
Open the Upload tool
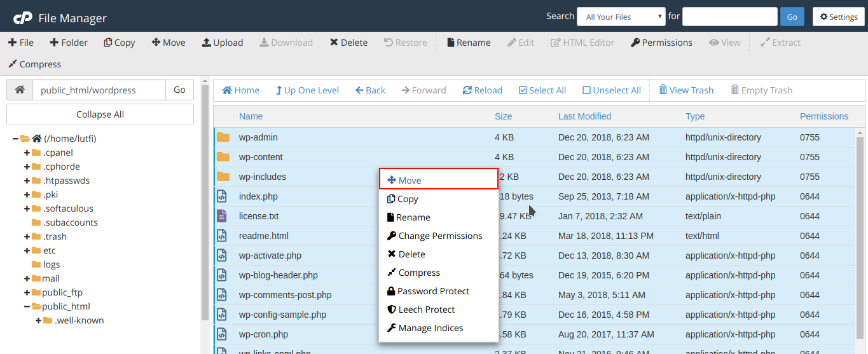[223, 43]
